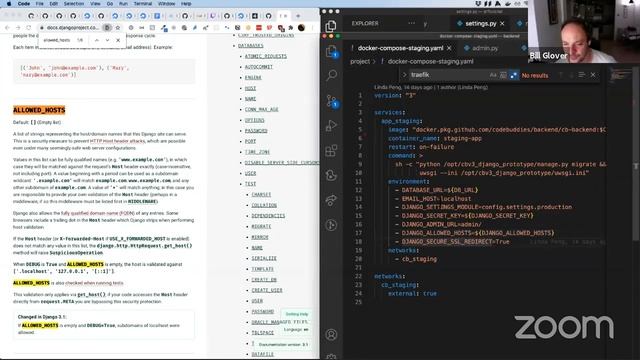
Task: Open the SERIALIZE sidebar link
Action: pos(264,258)
